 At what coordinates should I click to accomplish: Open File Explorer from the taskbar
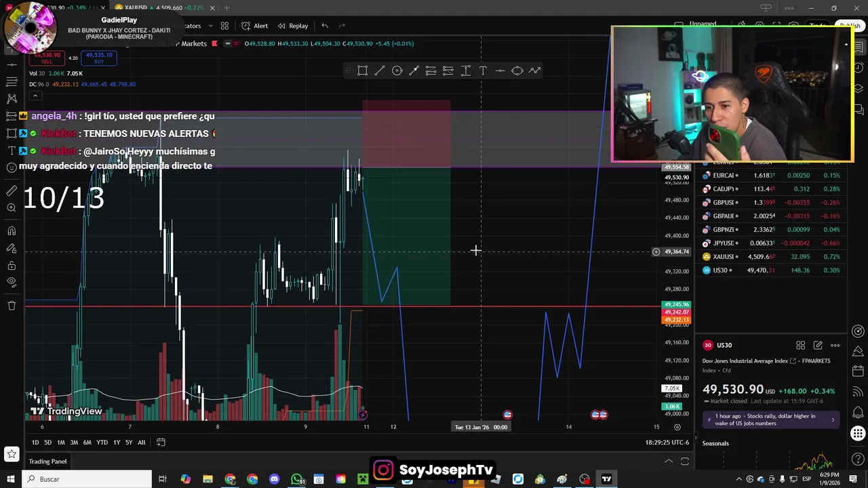(x=208, y=479)
